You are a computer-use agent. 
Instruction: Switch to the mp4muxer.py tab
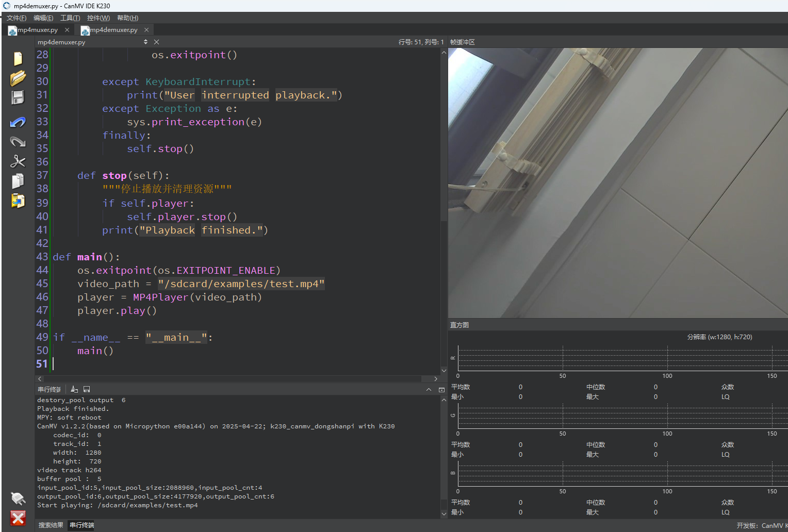click(x=38, y=30)
